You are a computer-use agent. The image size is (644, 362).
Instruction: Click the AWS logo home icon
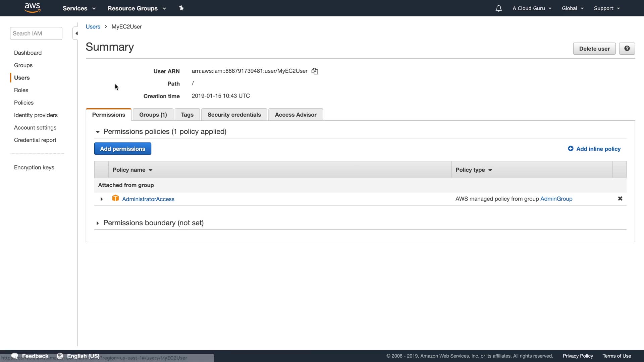32,8
